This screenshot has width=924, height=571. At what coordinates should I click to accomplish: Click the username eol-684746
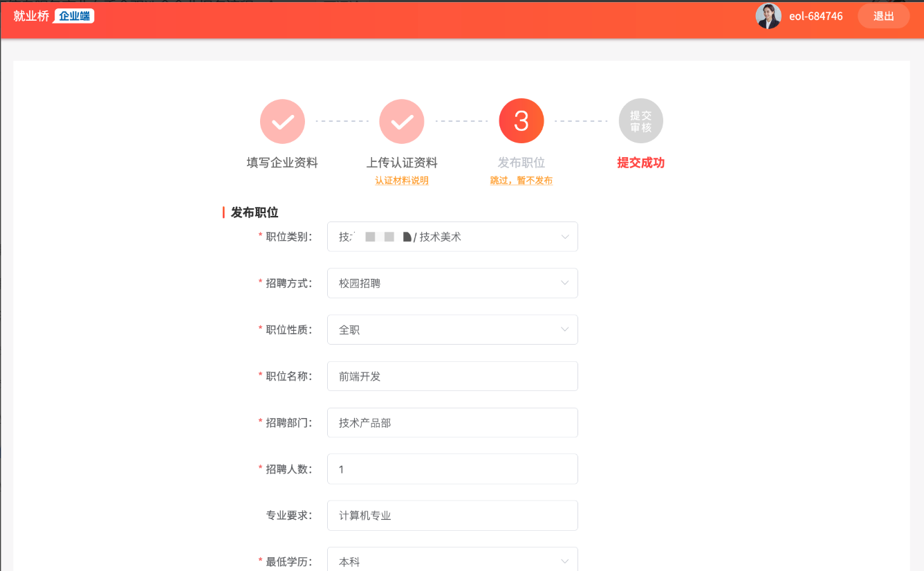(815, 16)
